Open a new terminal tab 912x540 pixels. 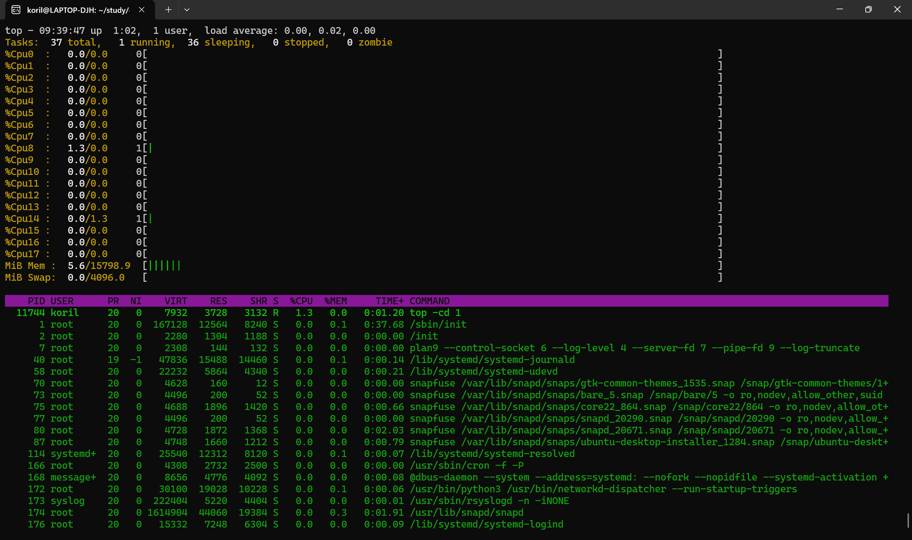click(168, 10)
